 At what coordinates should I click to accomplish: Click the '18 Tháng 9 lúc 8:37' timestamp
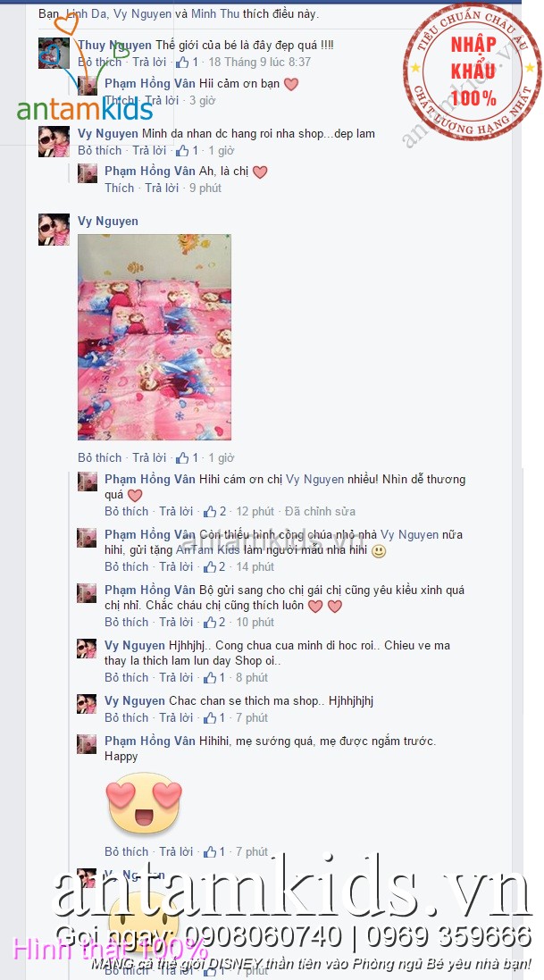tap(259, 62)
